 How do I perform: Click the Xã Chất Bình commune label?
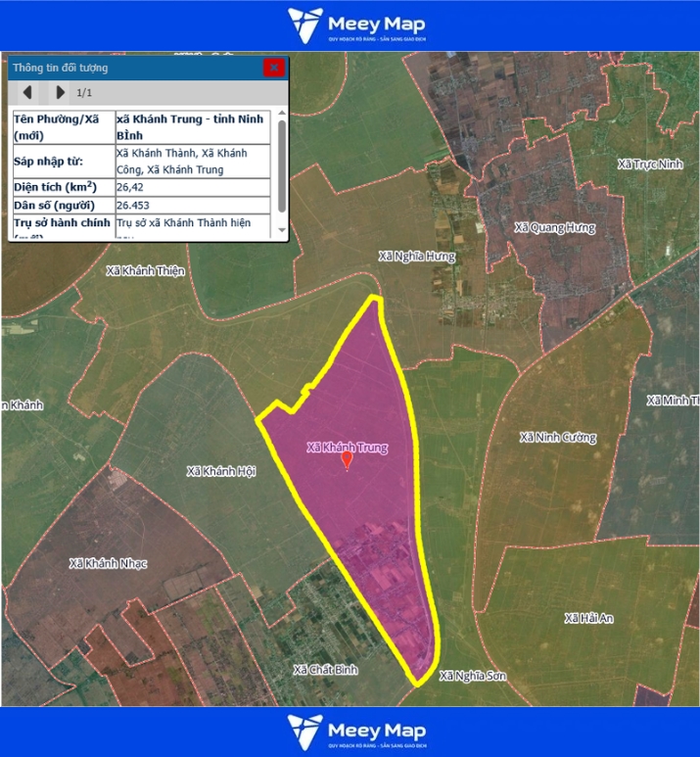click(x=326, y=670)
